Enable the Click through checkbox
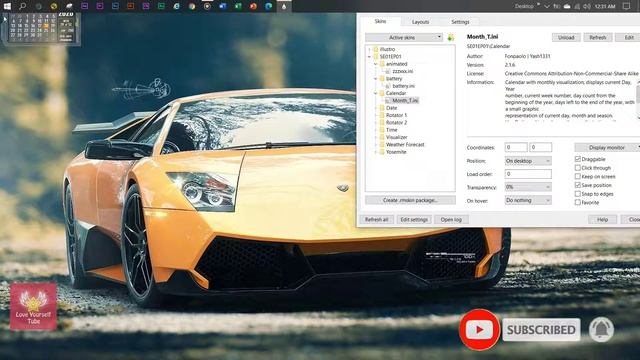 (578, 168)
